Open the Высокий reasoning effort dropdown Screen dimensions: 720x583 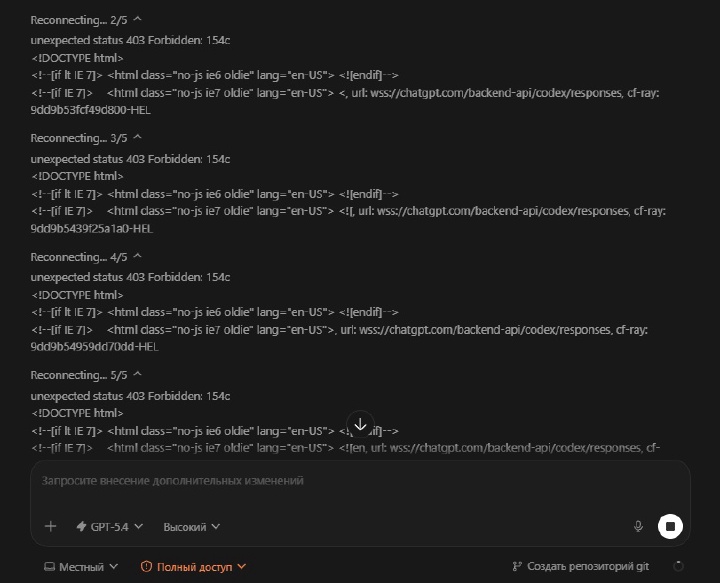[191, 526]
